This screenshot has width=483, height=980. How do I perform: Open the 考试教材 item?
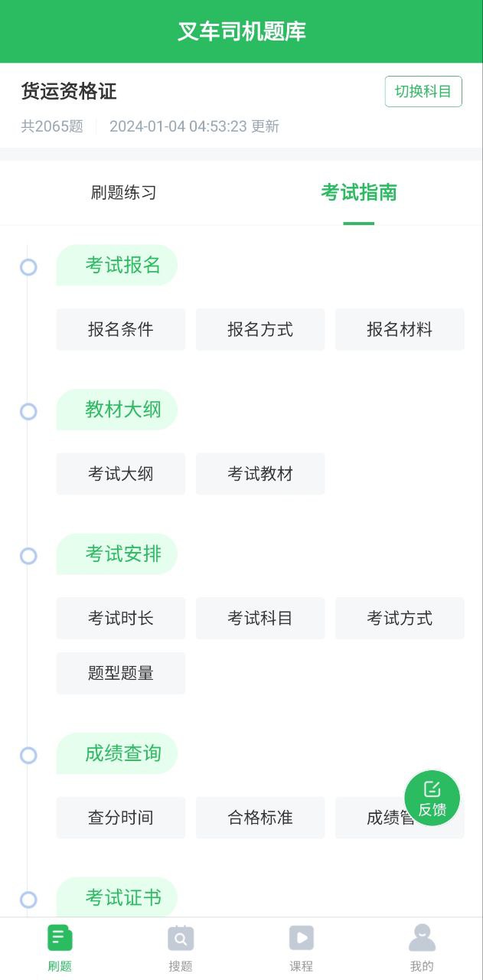(x=260, y=474)
